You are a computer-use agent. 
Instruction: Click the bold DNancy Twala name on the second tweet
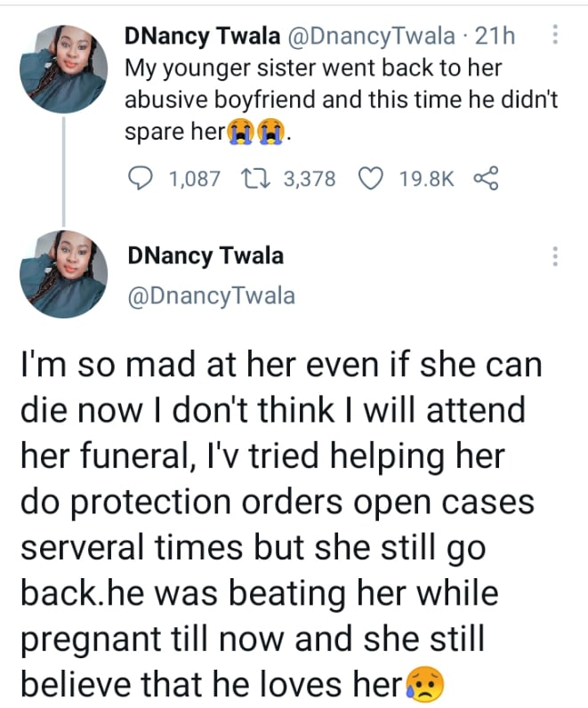point(205,256)
